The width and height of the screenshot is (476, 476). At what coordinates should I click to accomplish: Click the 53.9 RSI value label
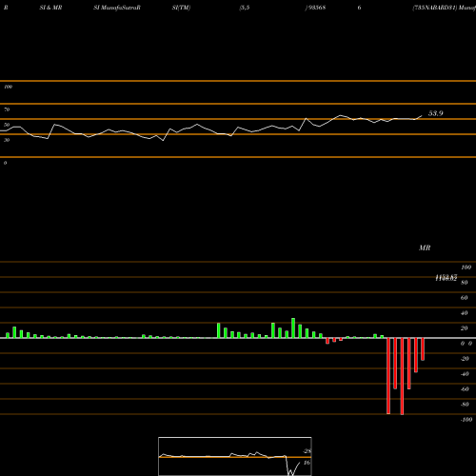(436, 113)
